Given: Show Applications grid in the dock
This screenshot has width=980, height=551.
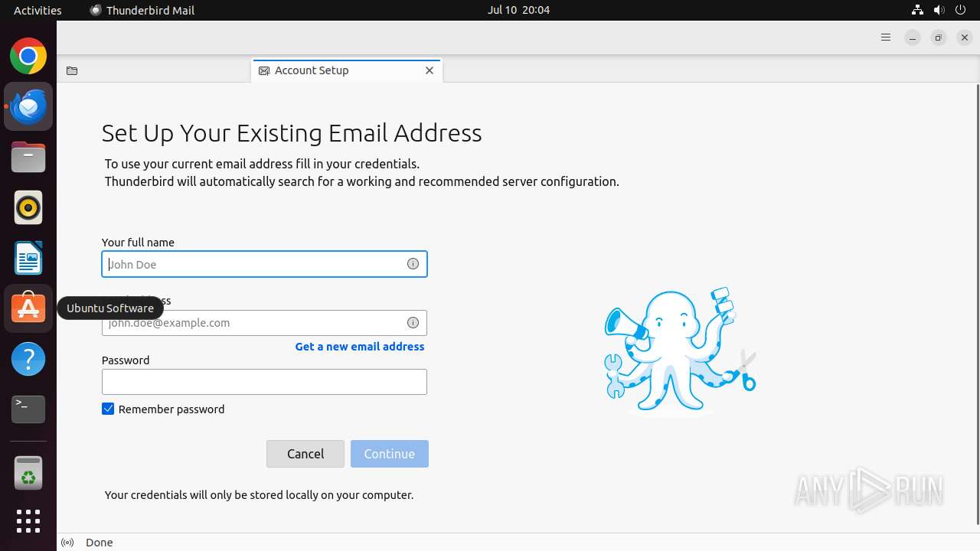Looking at the screenshot, I should pyautogui.click(x=28, y=521).
